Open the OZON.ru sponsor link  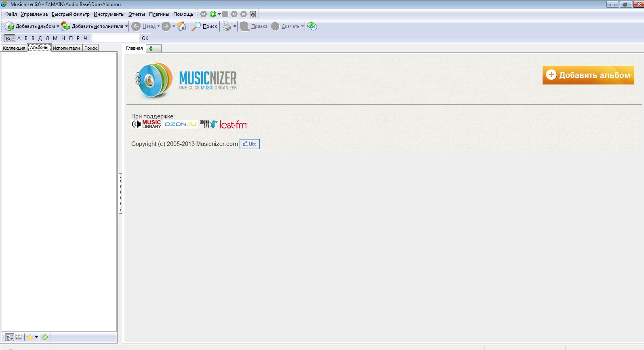coord(180,124)
